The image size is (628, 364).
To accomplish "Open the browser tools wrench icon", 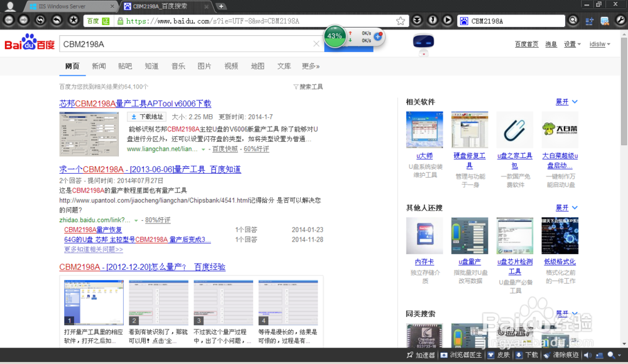I will click(x=620, y=20).
